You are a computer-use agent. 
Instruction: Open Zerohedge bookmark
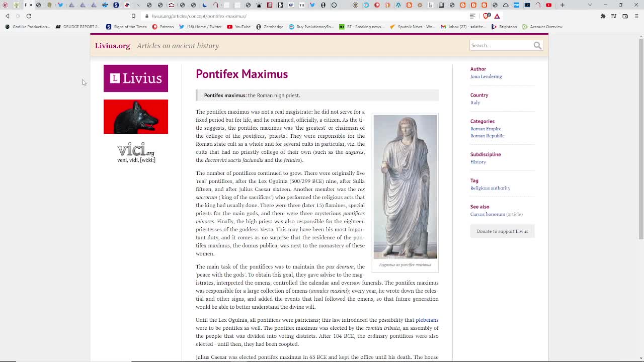[270, 27]
